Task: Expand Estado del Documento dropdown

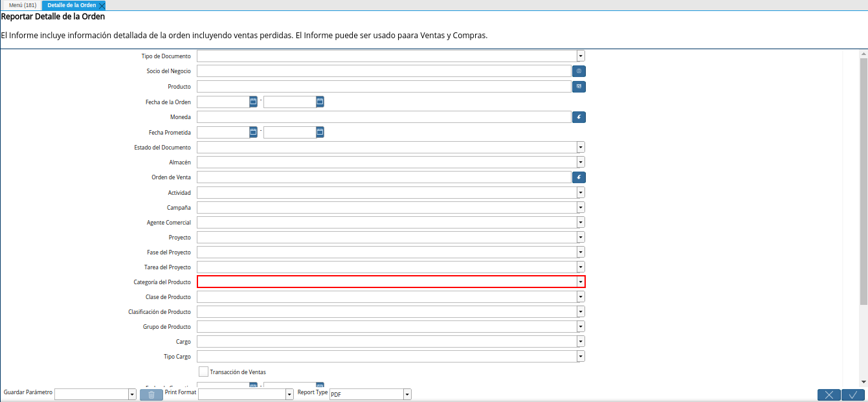Action: click(581, 148)
